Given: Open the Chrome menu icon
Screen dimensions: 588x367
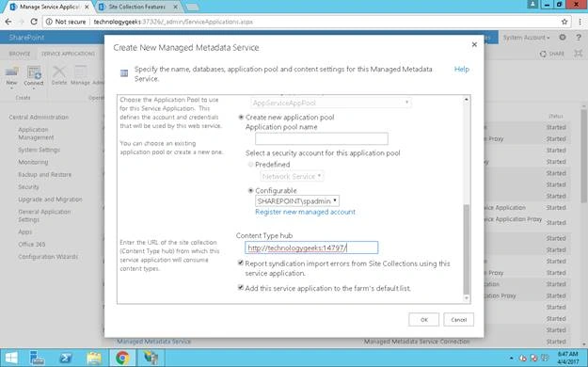Looking at the screenshot, I should coord(580,22).
